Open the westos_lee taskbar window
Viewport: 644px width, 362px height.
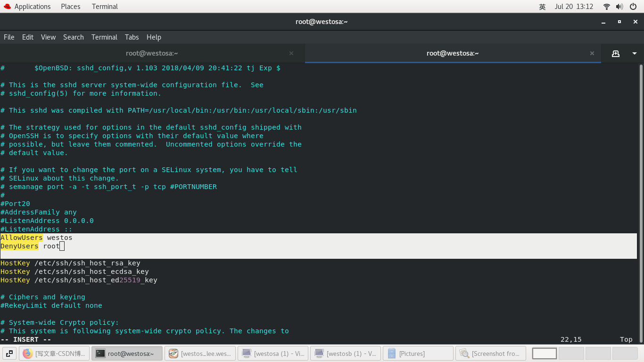pos(200,354)
